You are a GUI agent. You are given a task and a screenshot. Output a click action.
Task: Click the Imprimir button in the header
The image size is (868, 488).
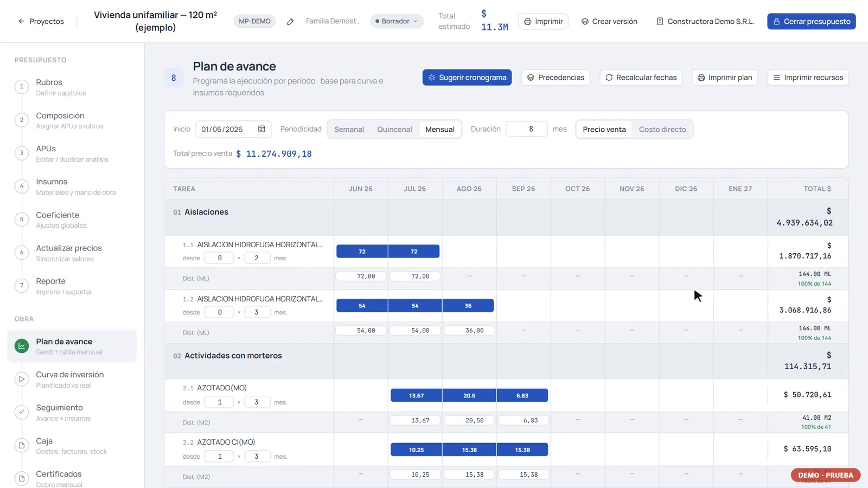543,21
